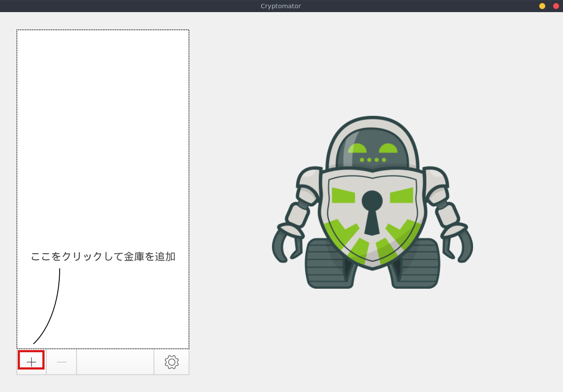Screen dimensions: 563x392
Task: Click the robot's left green eye
Action: [x=357, y=148]
